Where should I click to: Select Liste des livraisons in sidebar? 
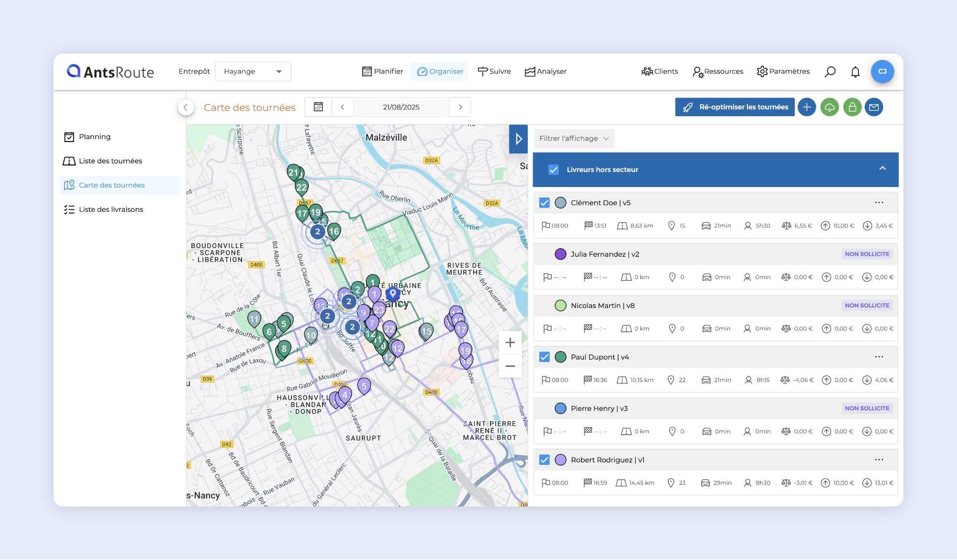(x=111, y=209)
